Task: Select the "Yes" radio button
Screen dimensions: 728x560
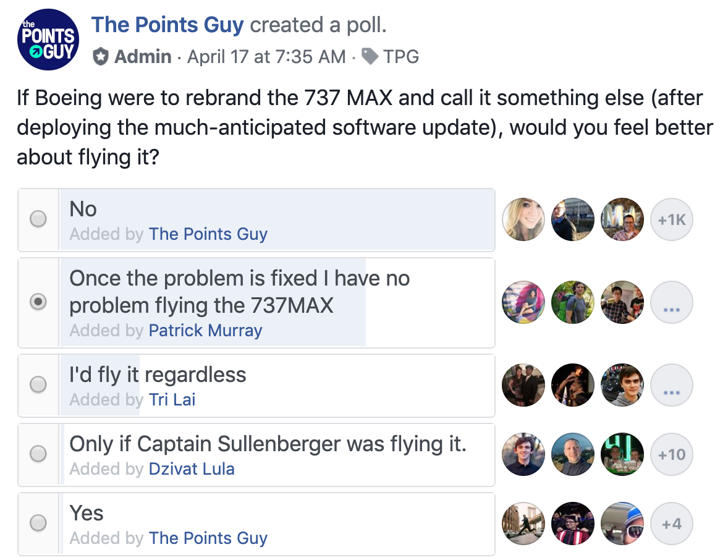Action: [38, 523]
